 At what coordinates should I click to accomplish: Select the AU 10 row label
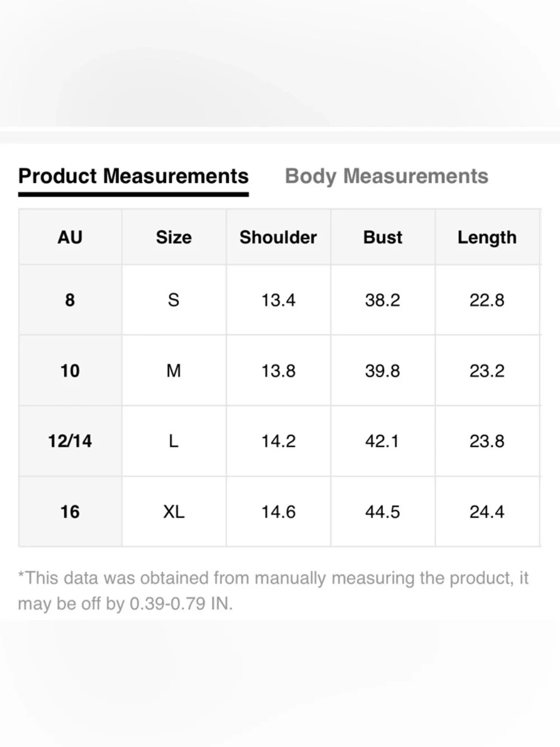pyautogui.click(x=70, y=370)
